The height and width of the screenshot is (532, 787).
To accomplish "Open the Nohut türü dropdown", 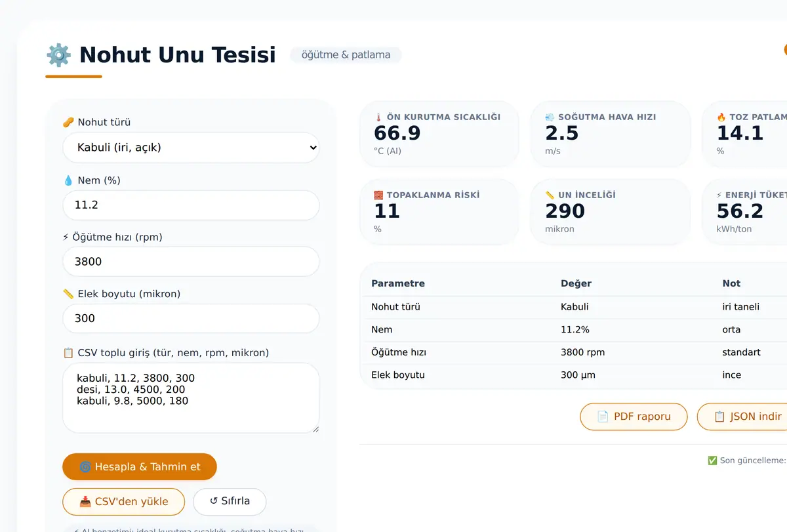I will point(191,148).
